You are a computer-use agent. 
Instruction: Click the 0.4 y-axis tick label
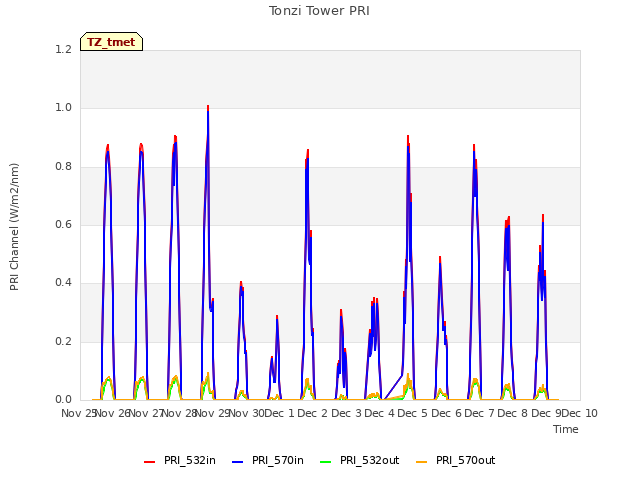pos(63,283)
